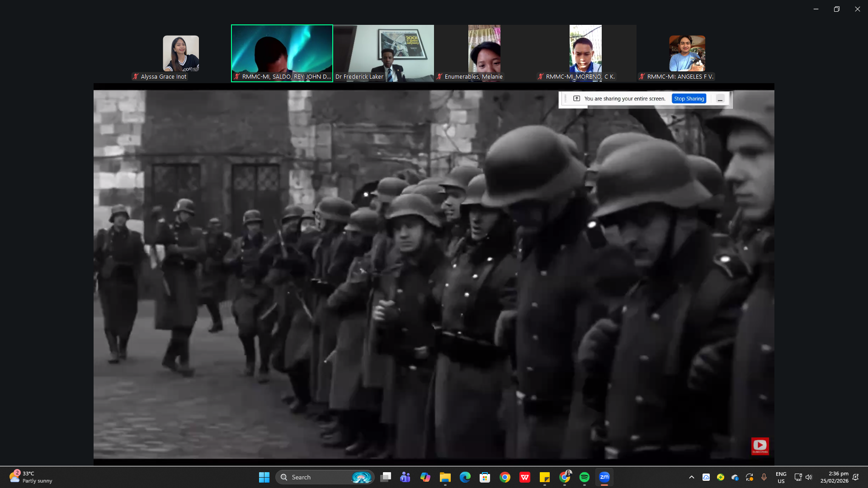Minimize the screen sharing notification bar
This screenshot has width=868, height=488.
pyautogui.click(x=720, y=99)
